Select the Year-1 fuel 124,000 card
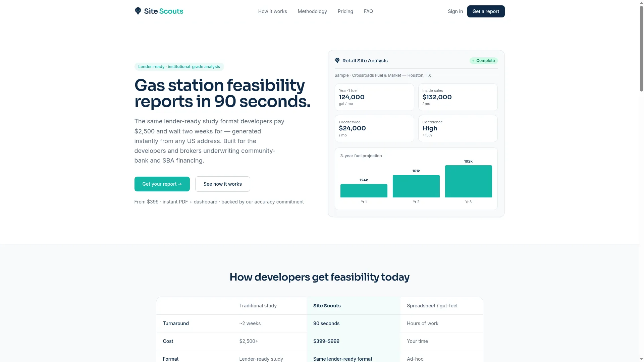Screen dimensions: 644x362 pos(374,97)
